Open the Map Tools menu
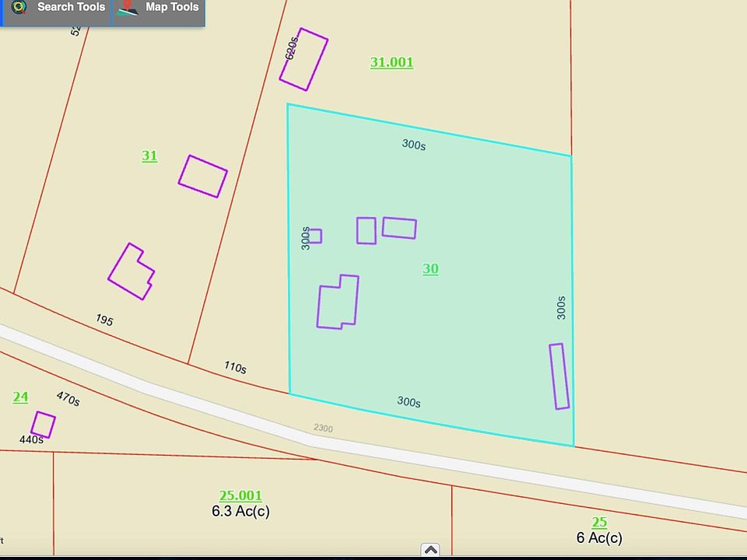The image size is (747, 560). tap(171, 8)
